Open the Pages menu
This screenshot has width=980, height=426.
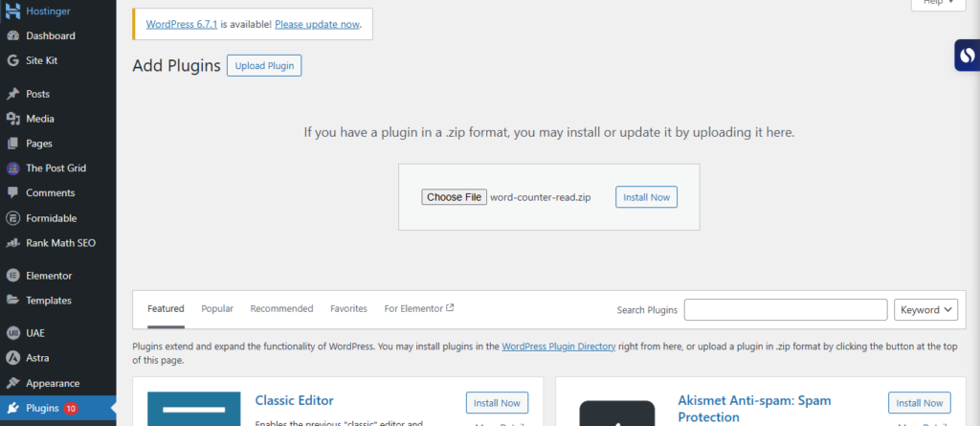point(39,144)
